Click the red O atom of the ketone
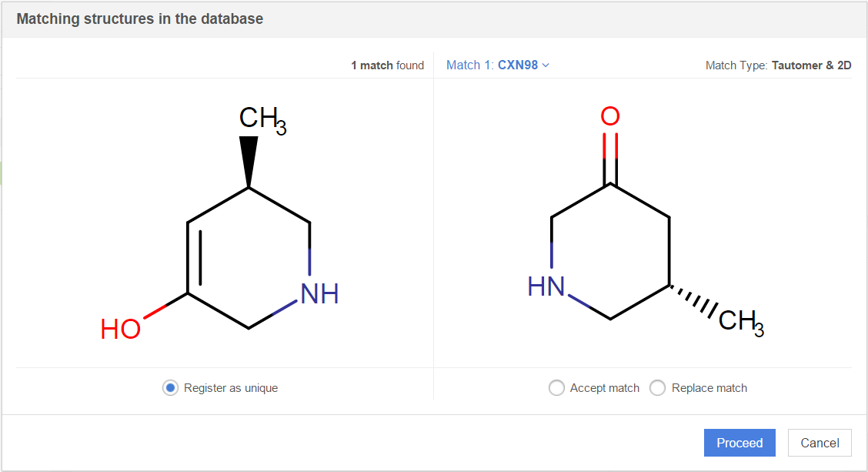This screenshot has height=472, width=868. tap(610, 117)
